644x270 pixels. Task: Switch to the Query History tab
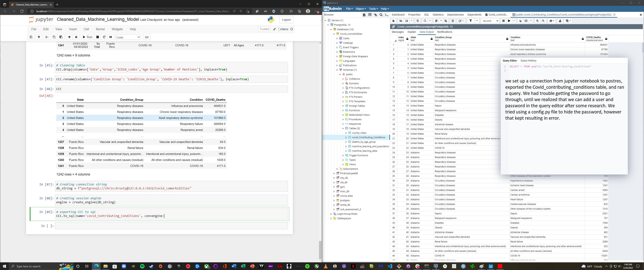[x=528, y=61]
